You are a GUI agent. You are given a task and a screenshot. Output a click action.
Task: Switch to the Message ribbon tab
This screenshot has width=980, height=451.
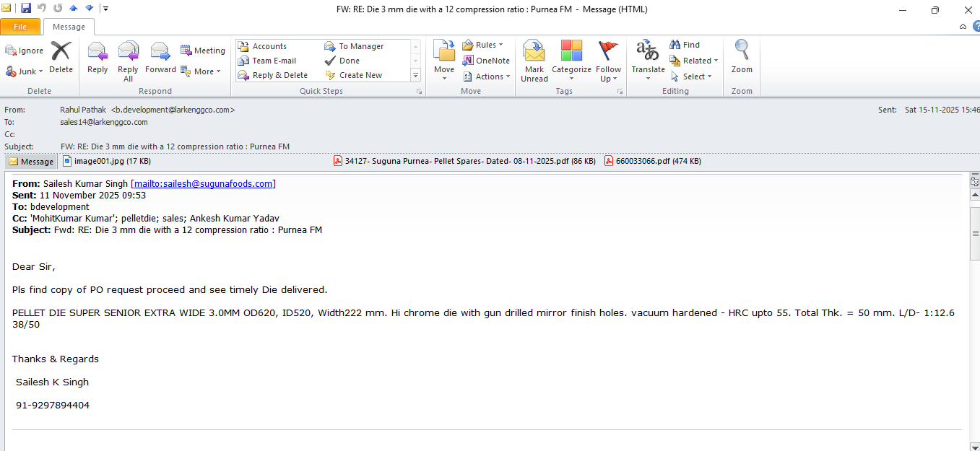(x=69, y=27)
